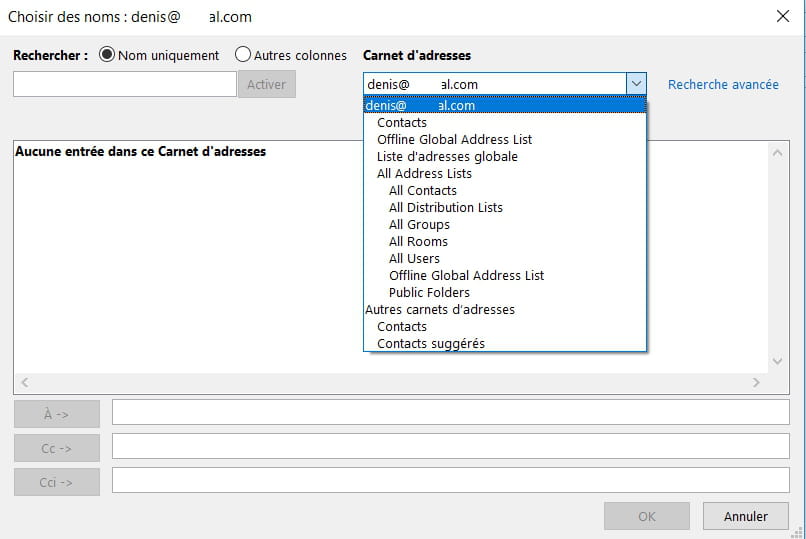806x539 pixels.
Task: Close the 'Choisir des noms' dialog
Action: click(x=782, y=16)
